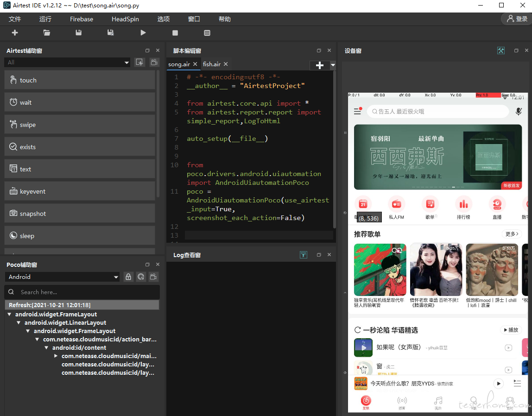Open the mini player playlist queue icon

click(x=517, y=384)
